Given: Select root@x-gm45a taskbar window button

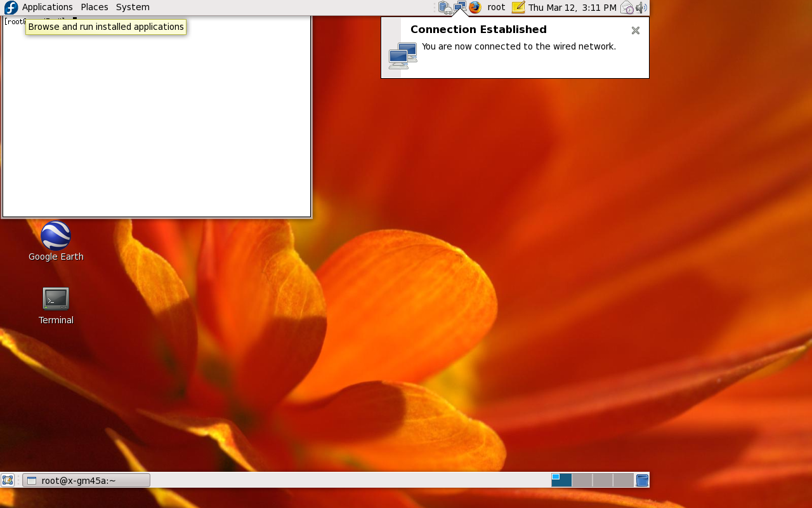Looking at the screenshot, I should click(x=86, y=480).
